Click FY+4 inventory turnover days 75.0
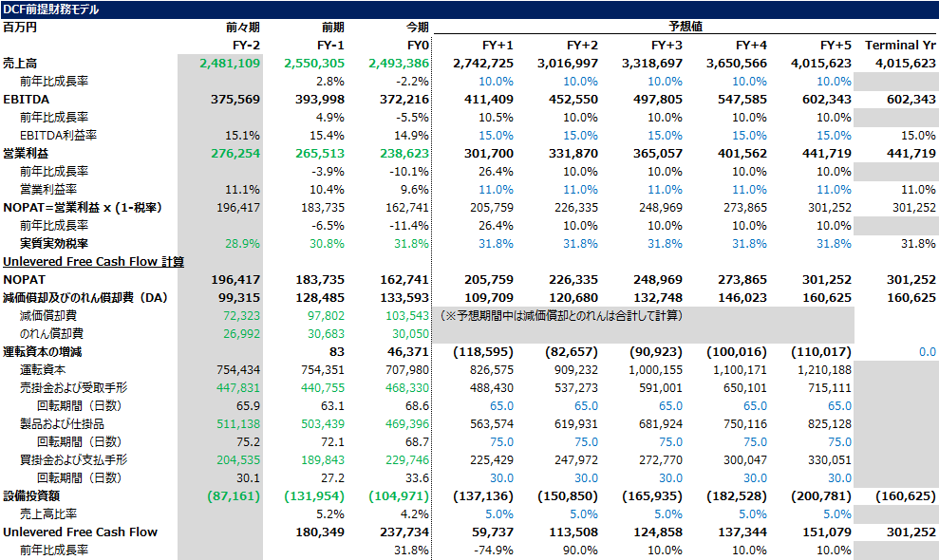 click(x=755, y=442)
